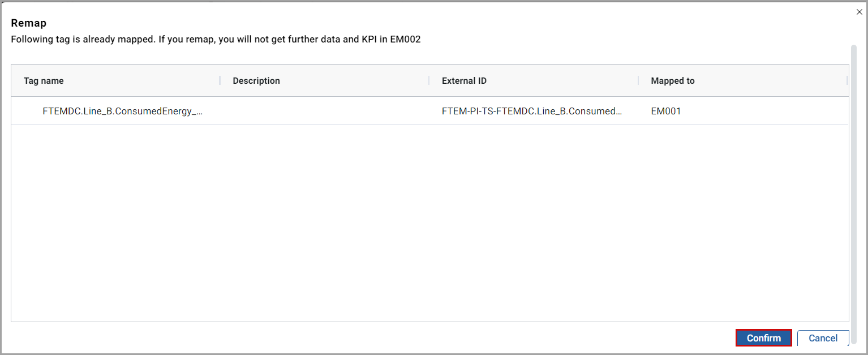Click resize handle after Description column

(429, 81)
